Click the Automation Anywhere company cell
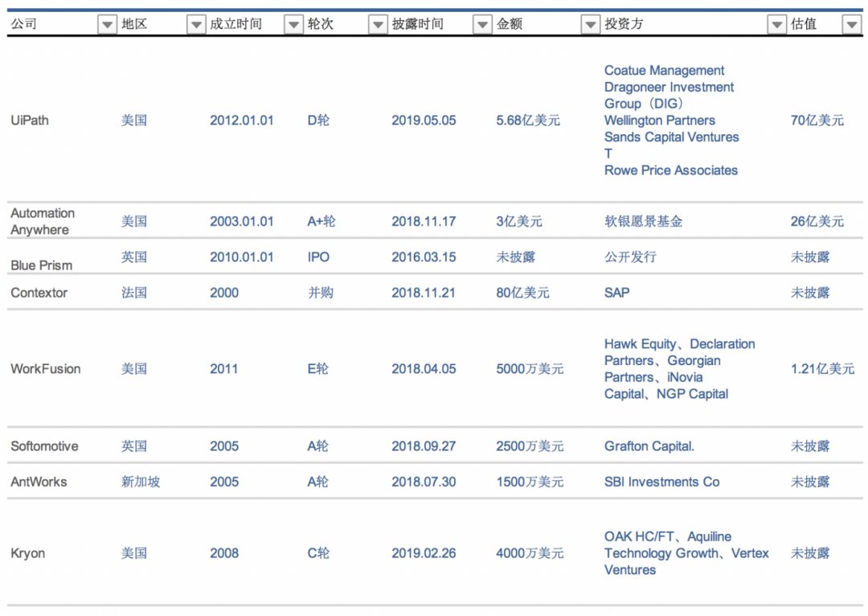The width and height of the screenshot is (868, 616). [x=43, y=221]
